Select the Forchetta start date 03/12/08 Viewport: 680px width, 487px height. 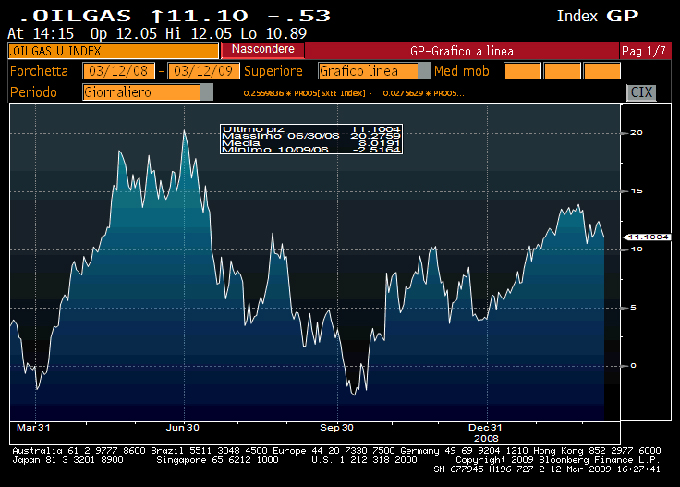pyautogui.click(x=122, y=71)
